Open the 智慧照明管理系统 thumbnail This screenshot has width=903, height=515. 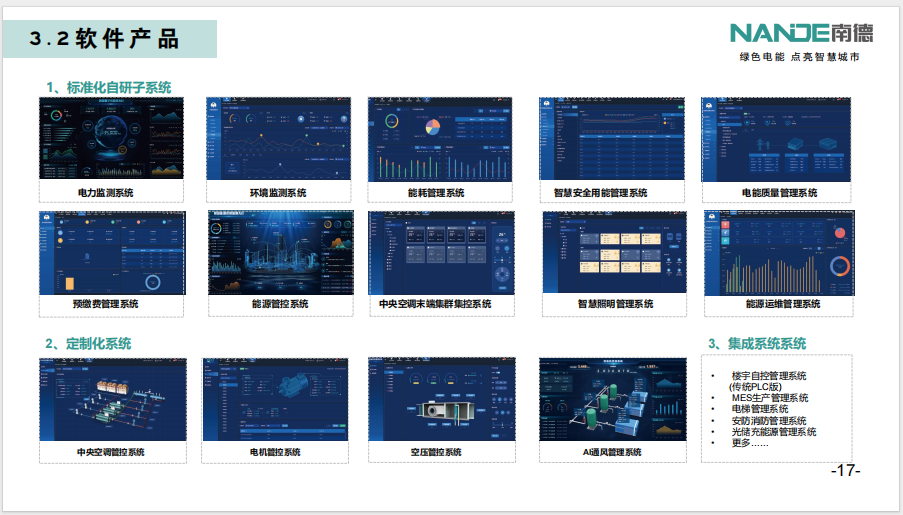point(613,252)
